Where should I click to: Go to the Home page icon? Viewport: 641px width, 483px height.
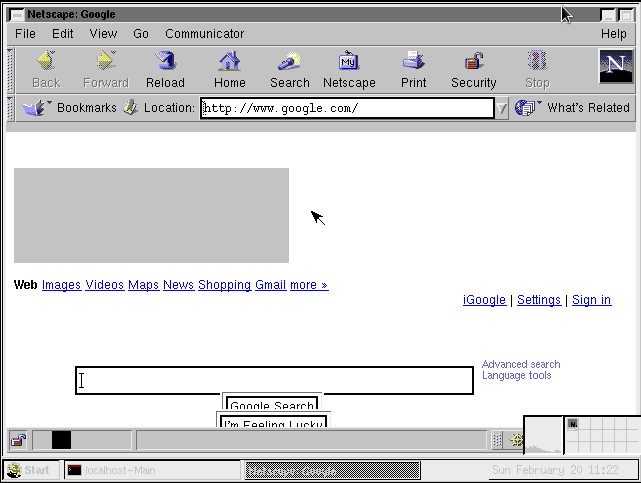[x=229, y=69]
